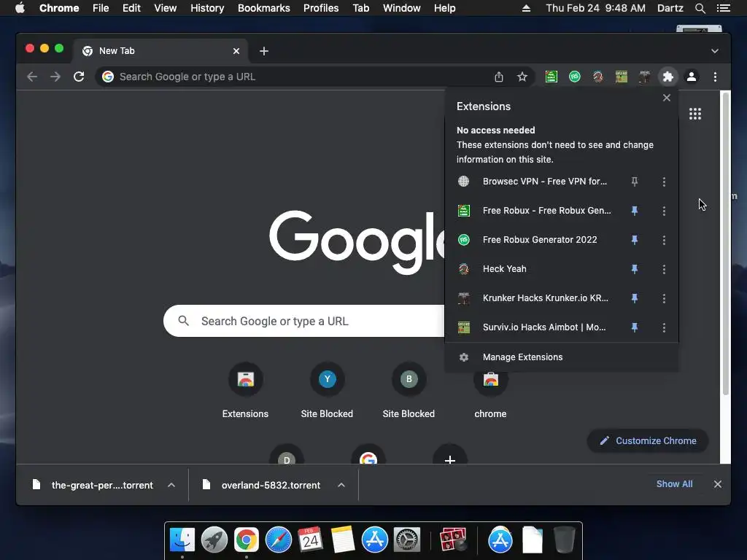747x560 pixels.
Task: Open the View menu
Action: (x=166, y=8)
